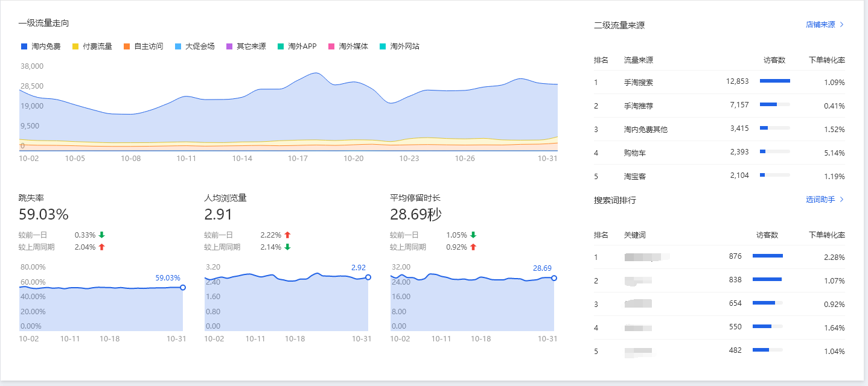
Task: Click the green down arrow under 跳失率
Action: [x=101, y=235]
